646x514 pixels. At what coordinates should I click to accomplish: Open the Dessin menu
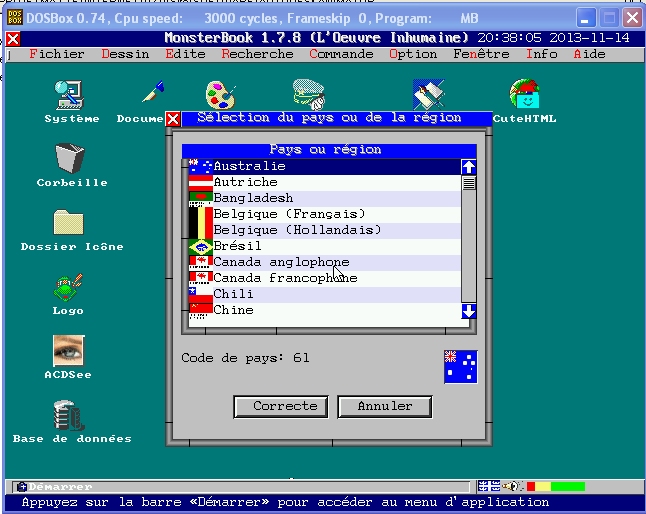point(125,54)
